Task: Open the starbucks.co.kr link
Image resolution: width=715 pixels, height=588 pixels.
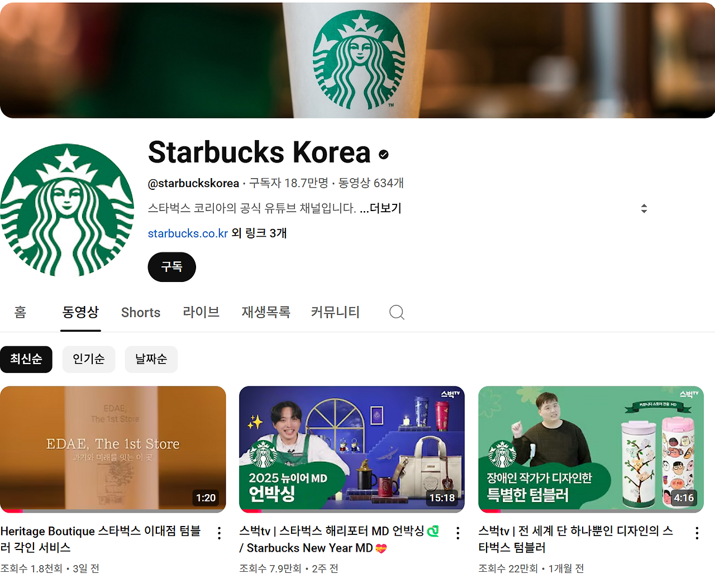Action: 188,233
